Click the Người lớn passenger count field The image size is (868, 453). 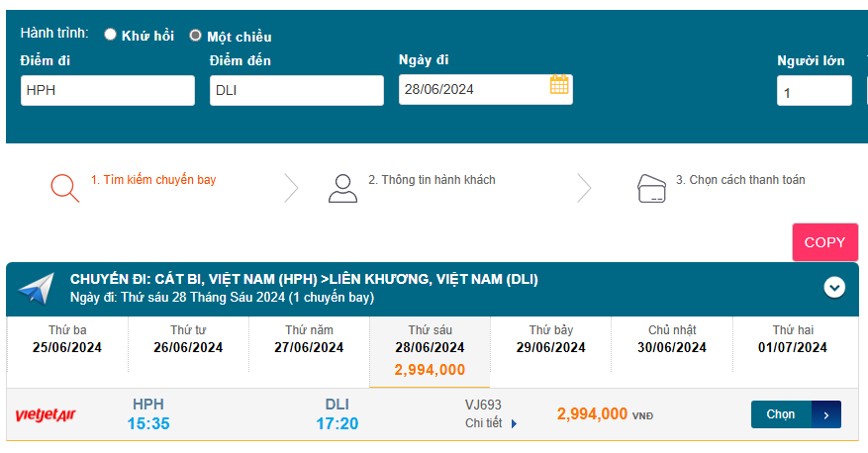coord(813,91)
